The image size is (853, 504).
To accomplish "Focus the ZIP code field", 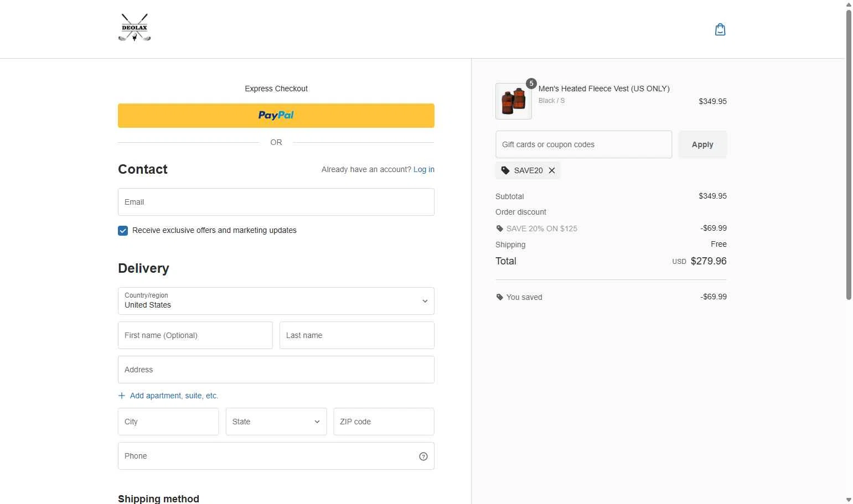I will [x=384, y=422].
